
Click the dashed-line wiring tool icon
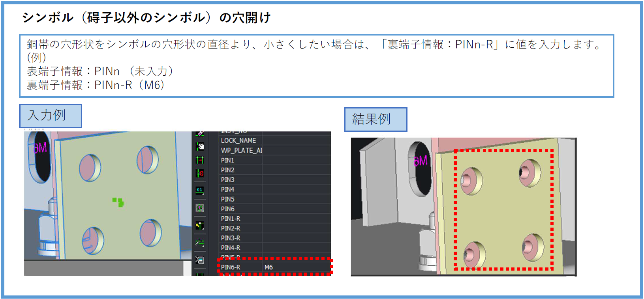[200, 243]
